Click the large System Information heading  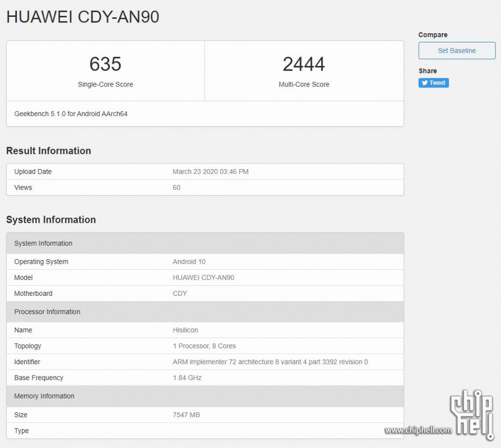pos(51,220)
